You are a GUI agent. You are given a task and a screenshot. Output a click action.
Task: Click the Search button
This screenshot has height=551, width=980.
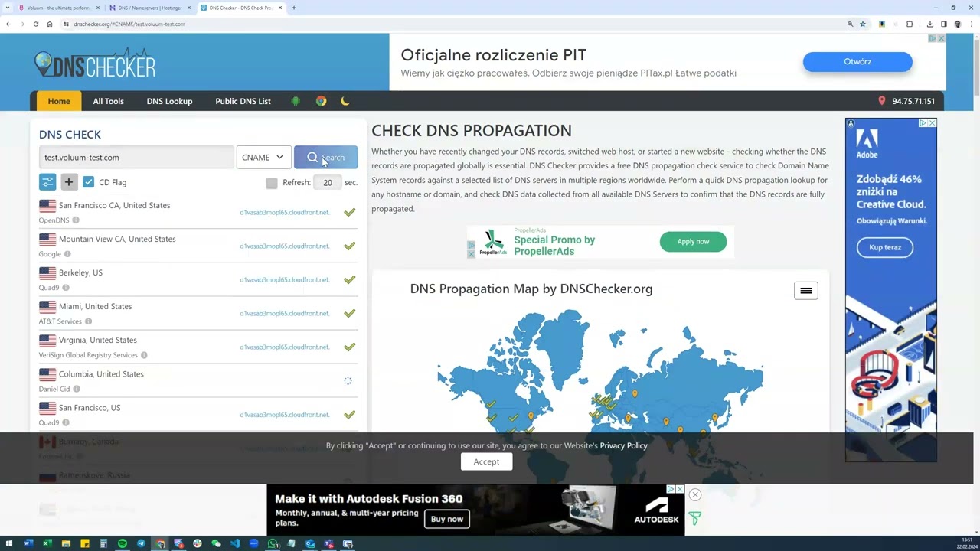tap(325, 157)
